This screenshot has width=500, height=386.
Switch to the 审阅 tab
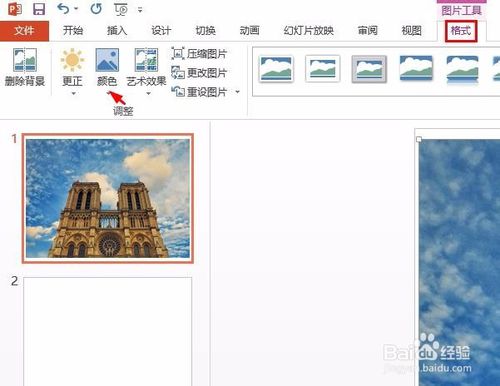(368, 31)
